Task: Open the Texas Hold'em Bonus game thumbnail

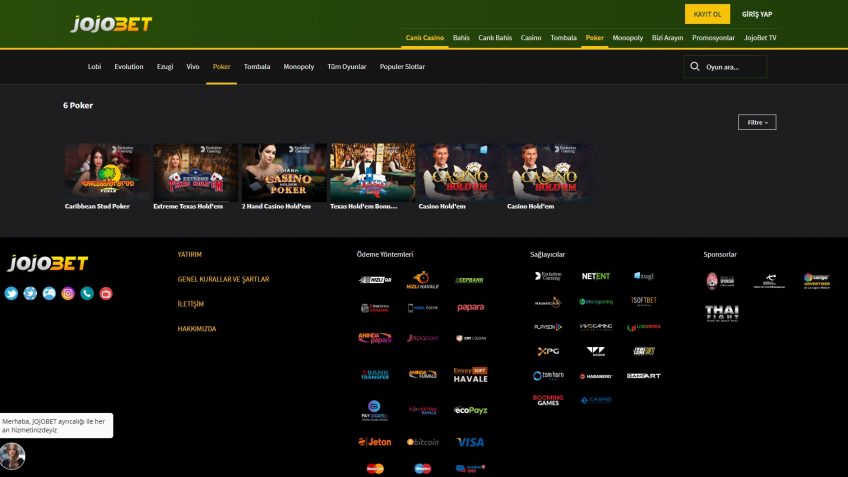Action: coord(373,173)
